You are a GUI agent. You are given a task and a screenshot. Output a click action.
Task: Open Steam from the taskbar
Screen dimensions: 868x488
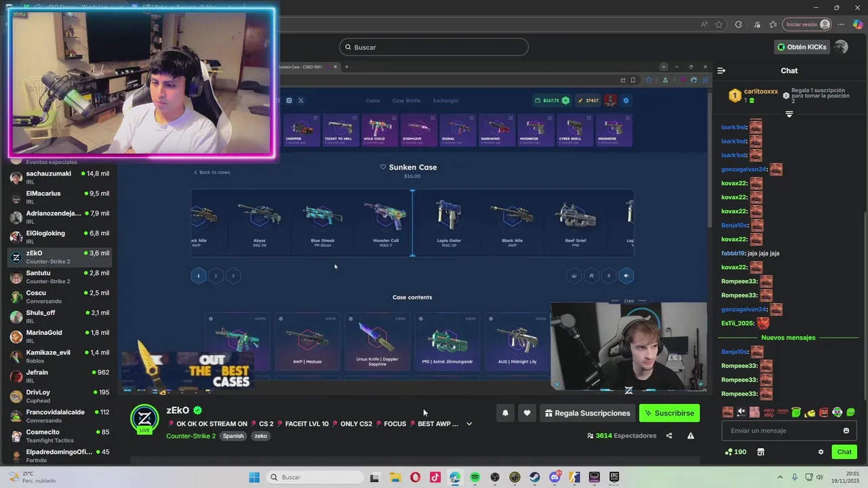pos(534,477)
